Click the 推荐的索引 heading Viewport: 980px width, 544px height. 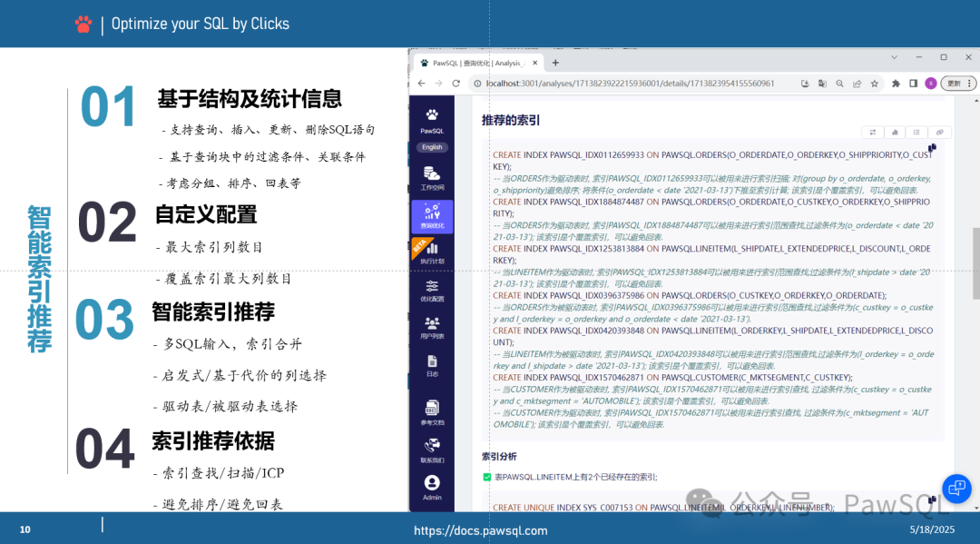click(x=511, y=121)
